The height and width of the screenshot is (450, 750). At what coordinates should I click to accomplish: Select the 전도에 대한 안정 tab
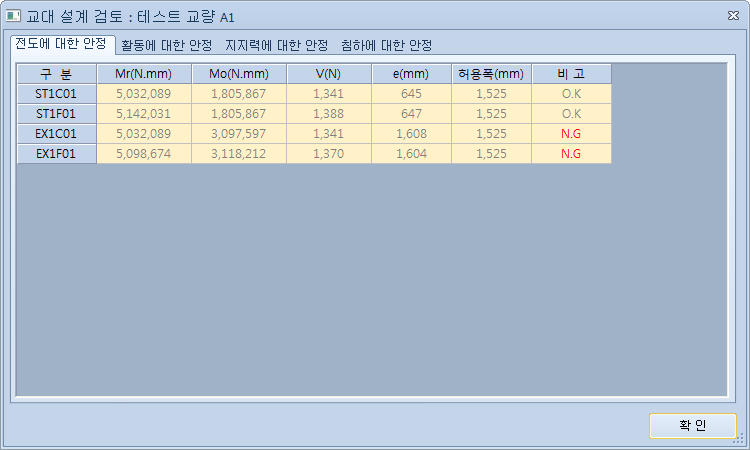point(62,44)
